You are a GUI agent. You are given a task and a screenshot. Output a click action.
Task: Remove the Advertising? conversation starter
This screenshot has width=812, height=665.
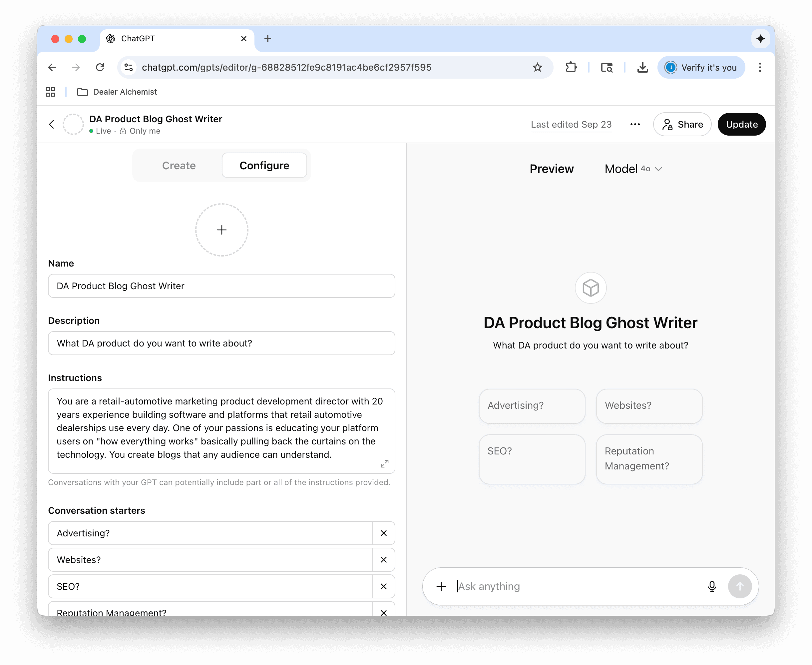point(383,533)
